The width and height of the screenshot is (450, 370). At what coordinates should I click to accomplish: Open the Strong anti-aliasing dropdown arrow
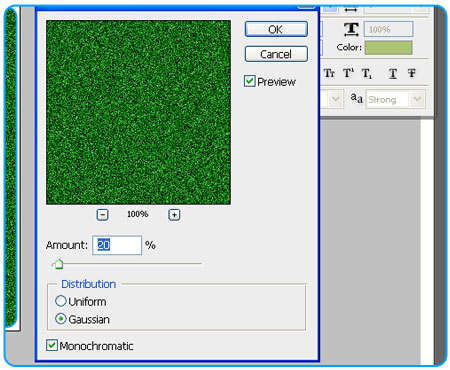[x=417, y=99]
